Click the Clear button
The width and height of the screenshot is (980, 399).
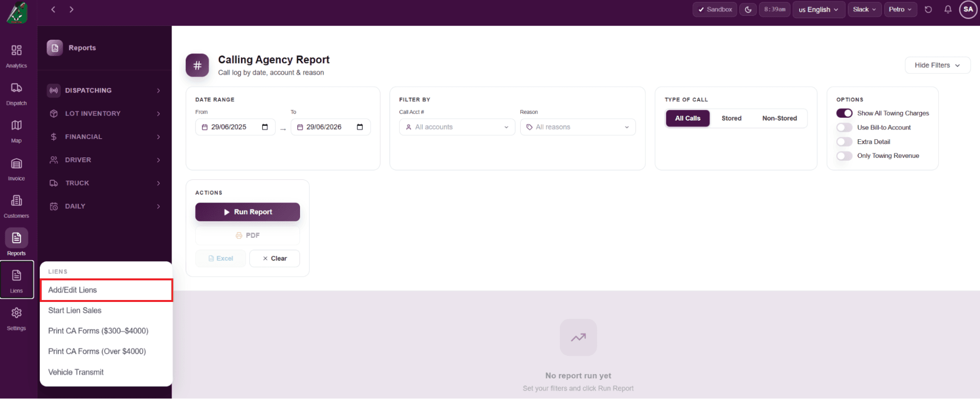(x=275, y=258)
